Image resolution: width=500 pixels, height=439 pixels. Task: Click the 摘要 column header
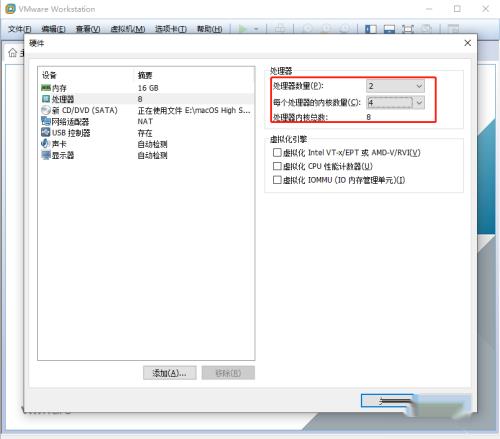(x=145, y=75)
